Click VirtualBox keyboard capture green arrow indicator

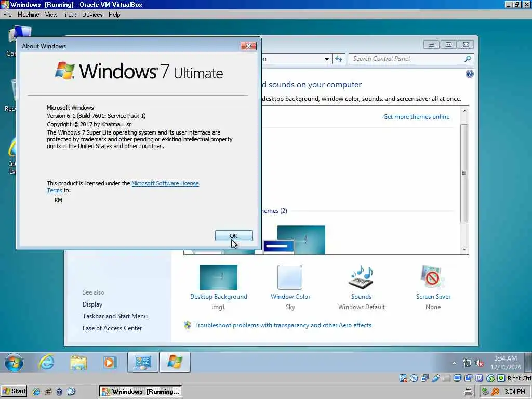501,378
